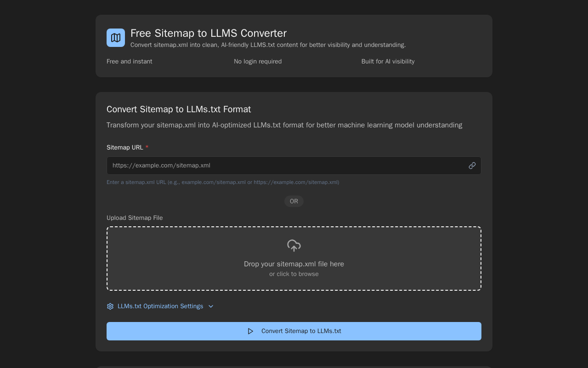The width and height of the screenshot is (588, 368).
Task: Click the OR divider badge
Action: (294, 201)
